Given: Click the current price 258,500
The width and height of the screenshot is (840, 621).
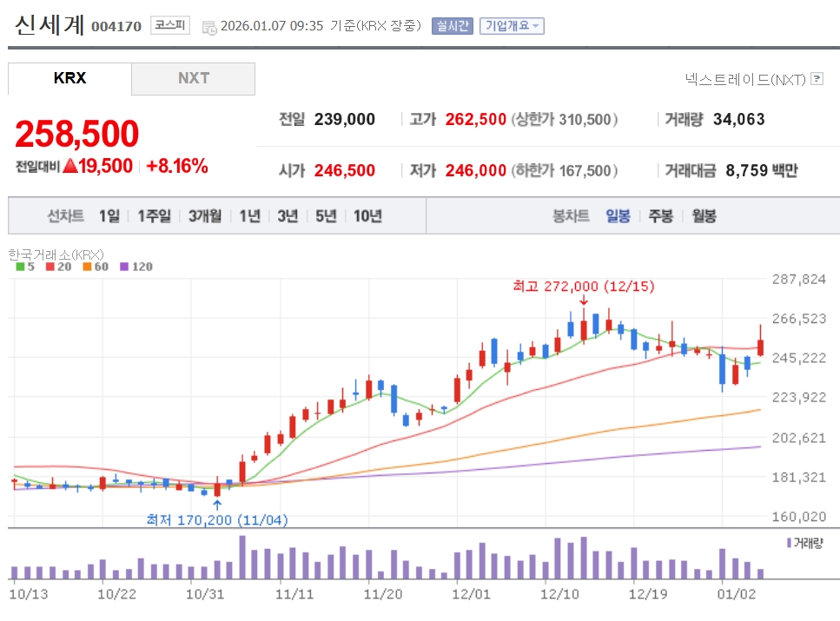Looking at the screenshot, I should pyautogui.click(x=77, y=134).
